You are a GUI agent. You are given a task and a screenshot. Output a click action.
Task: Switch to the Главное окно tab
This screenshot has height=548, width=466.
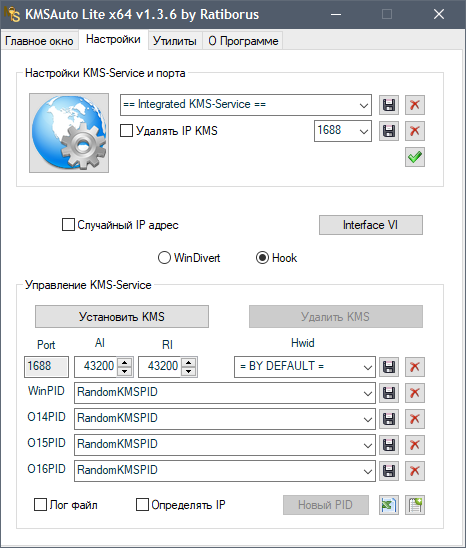40,41
